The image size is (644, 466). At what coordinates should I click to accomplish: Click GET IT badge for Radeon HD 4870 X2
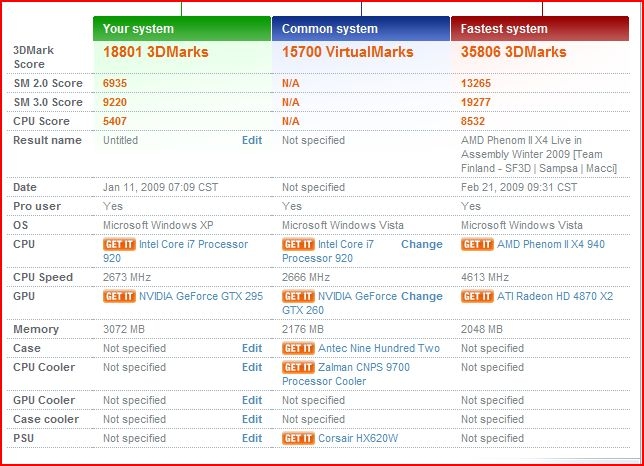(477, 296)
